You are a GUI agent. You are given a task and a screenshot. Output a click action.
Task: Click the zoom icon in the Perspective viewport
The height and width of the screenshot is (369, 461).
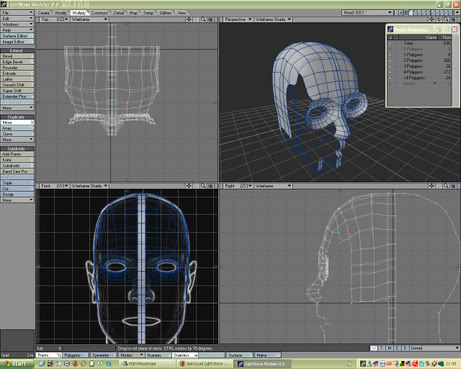point(446,19)
